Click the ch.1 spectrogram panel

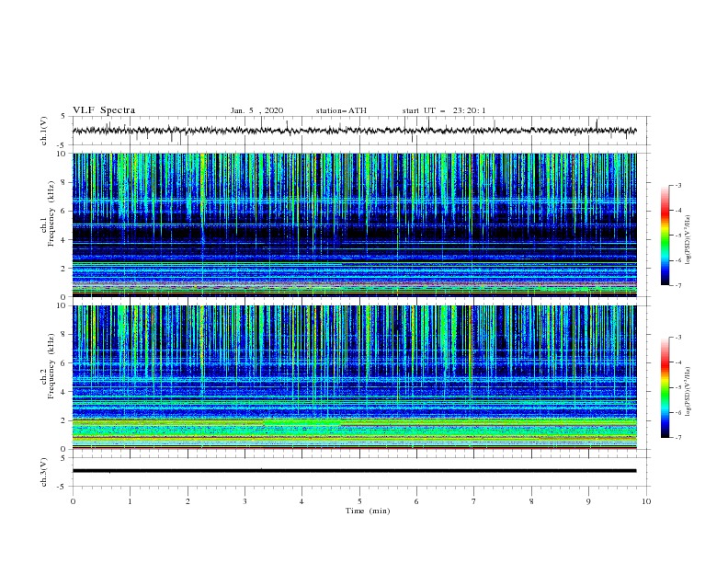click(x=354, y=224)
